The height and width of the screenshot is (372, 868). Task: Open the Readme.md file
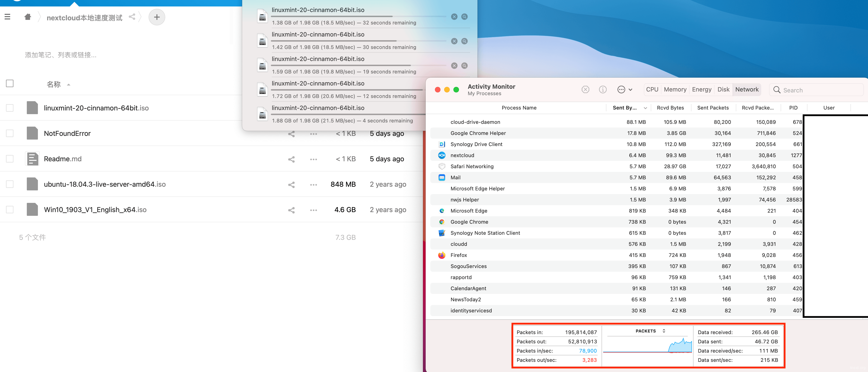(63, 159)
